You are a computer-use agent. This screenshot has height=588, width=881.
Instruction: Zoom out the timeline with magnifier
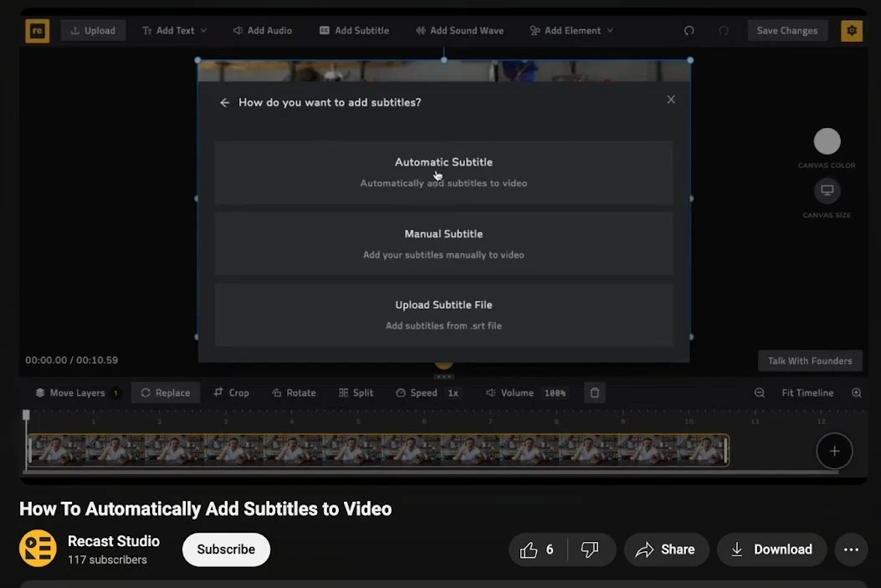point(760,393)
